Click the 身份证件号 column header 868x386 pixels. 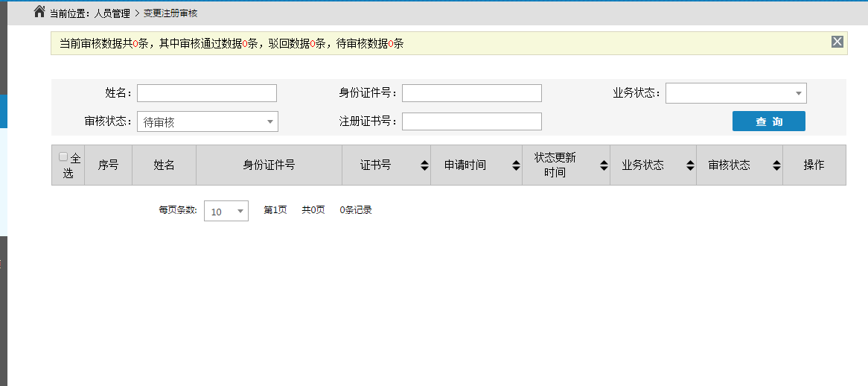pyautogui.click(x=269, y=165)
